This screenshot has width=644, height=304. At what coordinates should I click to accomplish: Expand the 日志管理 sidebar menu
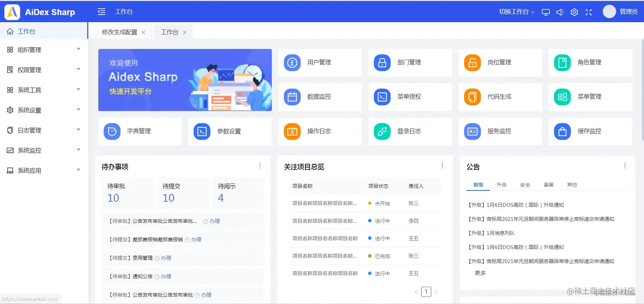44,130
